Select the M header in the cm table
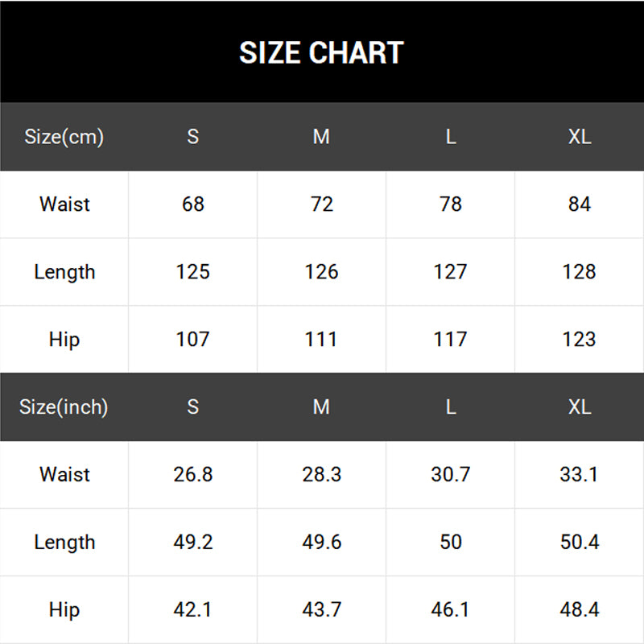644x644 pixels. [x=321, y=137]
